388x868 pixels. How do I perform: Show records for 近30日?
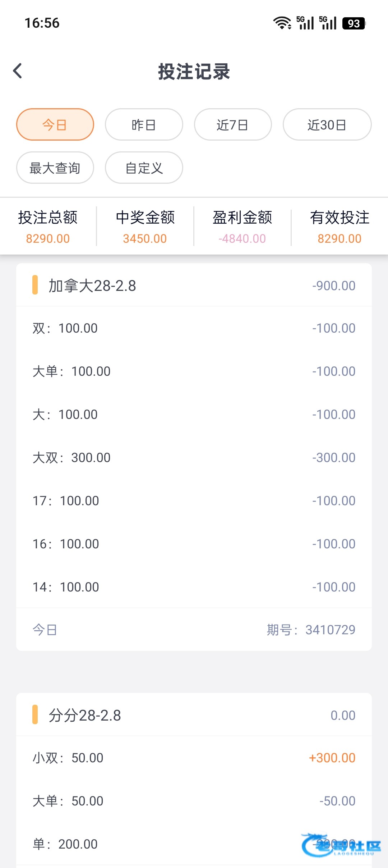point(327,125)
